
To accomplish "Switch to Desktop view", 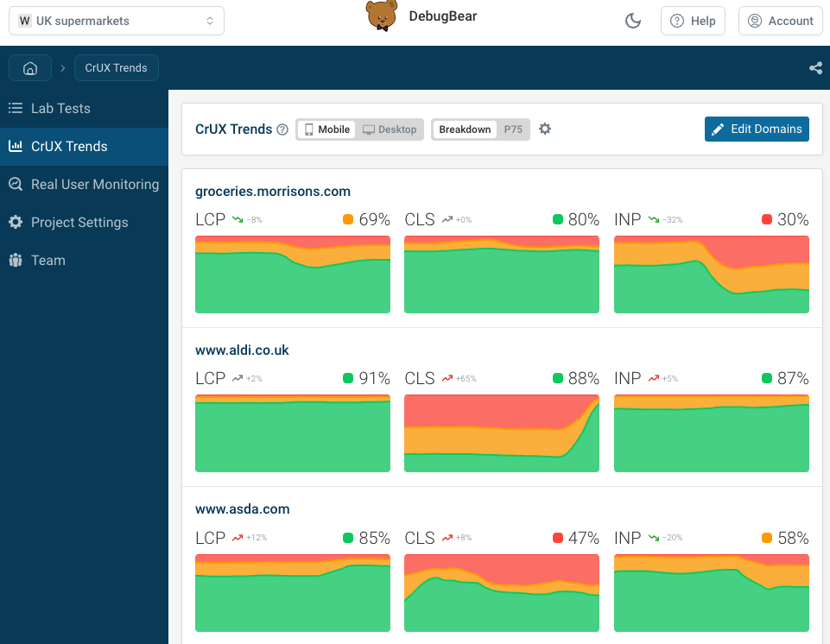I will (x=390, y=129).
